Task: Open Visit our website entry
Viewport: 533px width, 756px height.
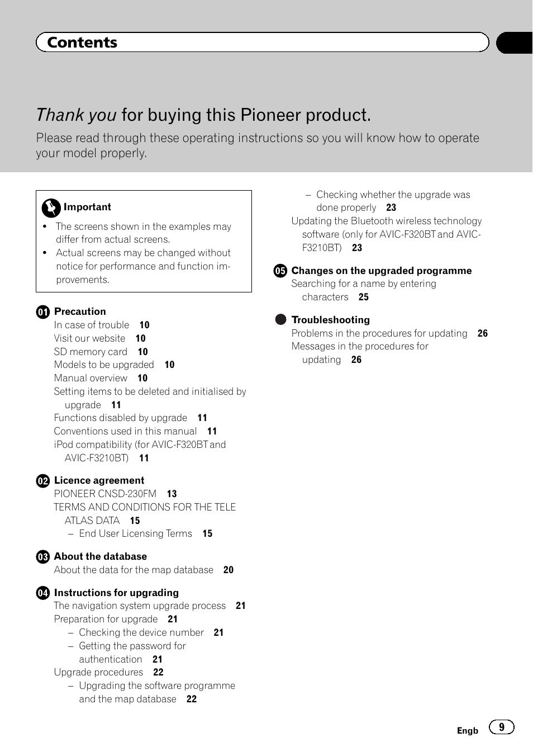Action: [x=89, y=338]
